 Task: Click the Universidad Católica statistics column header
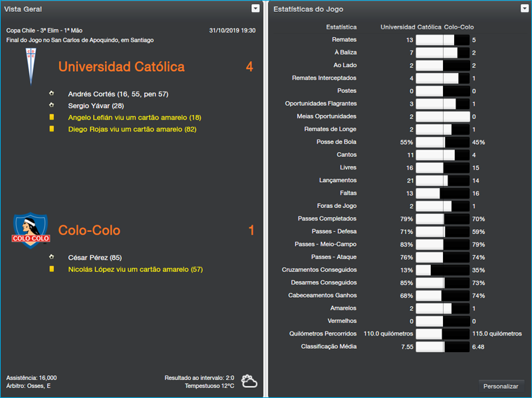click(410, 27)
